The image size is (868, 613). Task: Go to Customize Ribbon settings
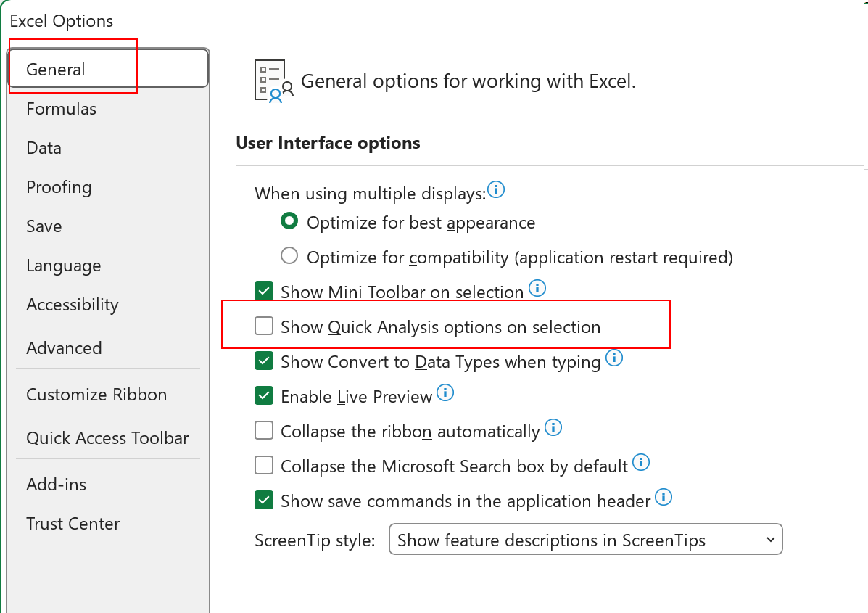(x=96, y=395)
